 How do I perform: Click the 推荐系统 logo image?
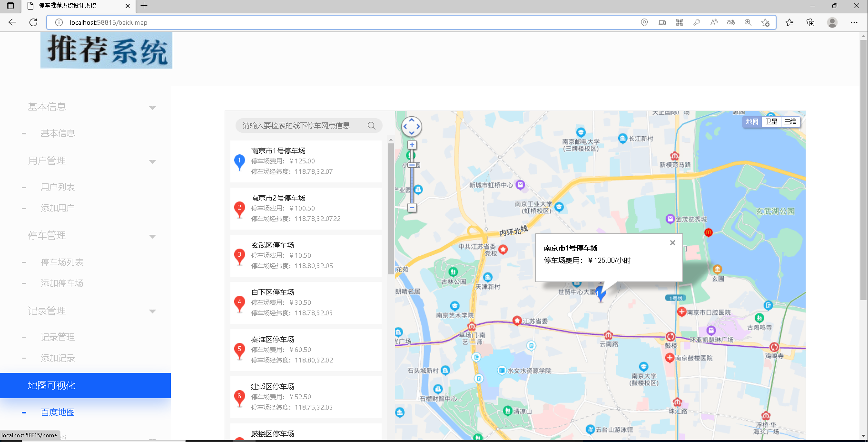coord(106,50)
